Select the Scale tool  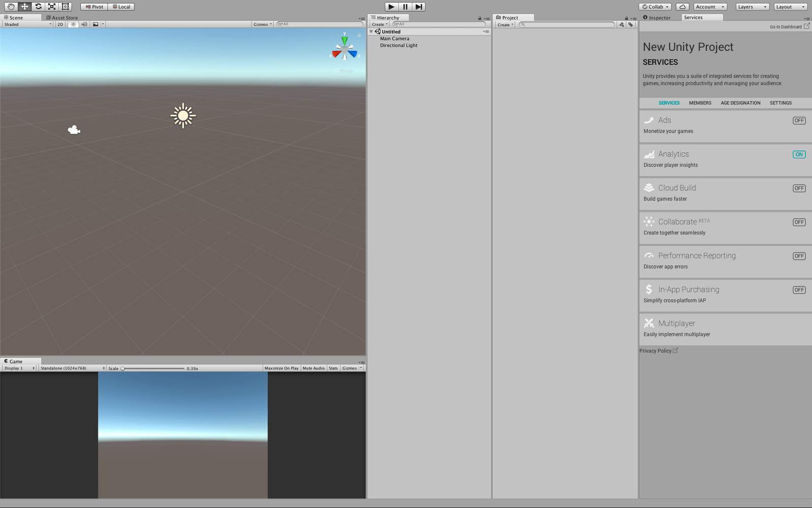point(51,7)
